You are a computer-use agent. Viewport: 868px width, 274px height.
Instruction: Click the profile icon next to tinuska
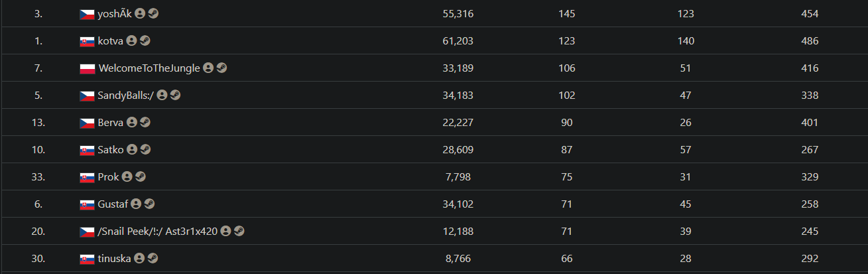139,259
